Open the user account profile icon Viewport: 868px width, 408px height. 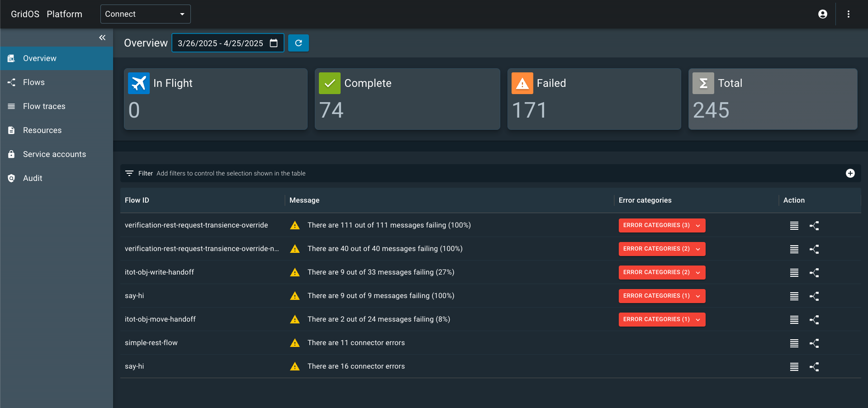tap(823, 14)
